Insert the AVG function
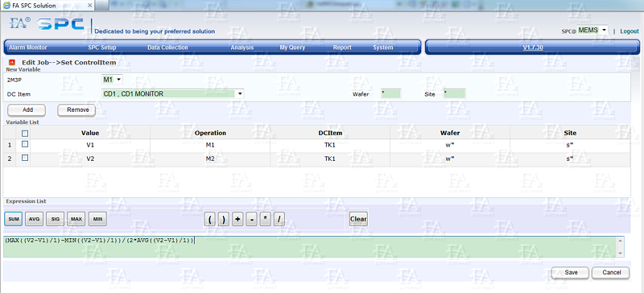This screenshot has height=293, width=644. (34, 220)
